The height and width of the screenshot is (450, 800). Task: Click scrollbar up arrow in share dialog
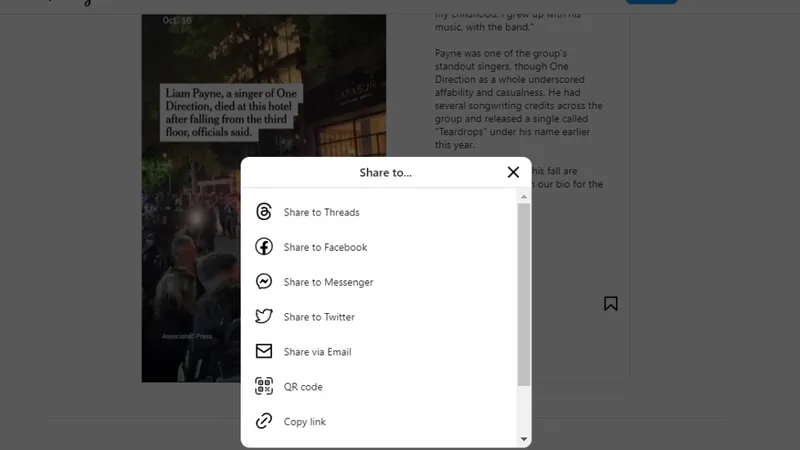(524, 196)
